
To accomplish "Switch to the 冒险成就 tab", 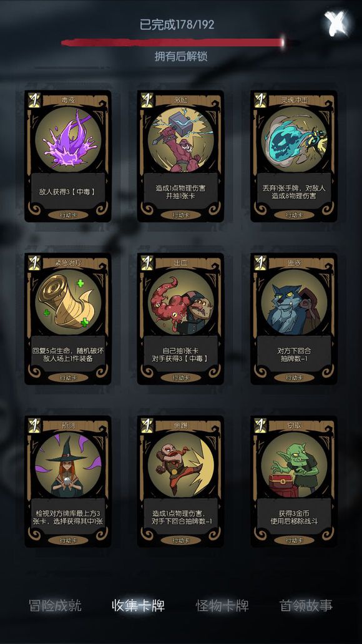I will tap(56, 605).
